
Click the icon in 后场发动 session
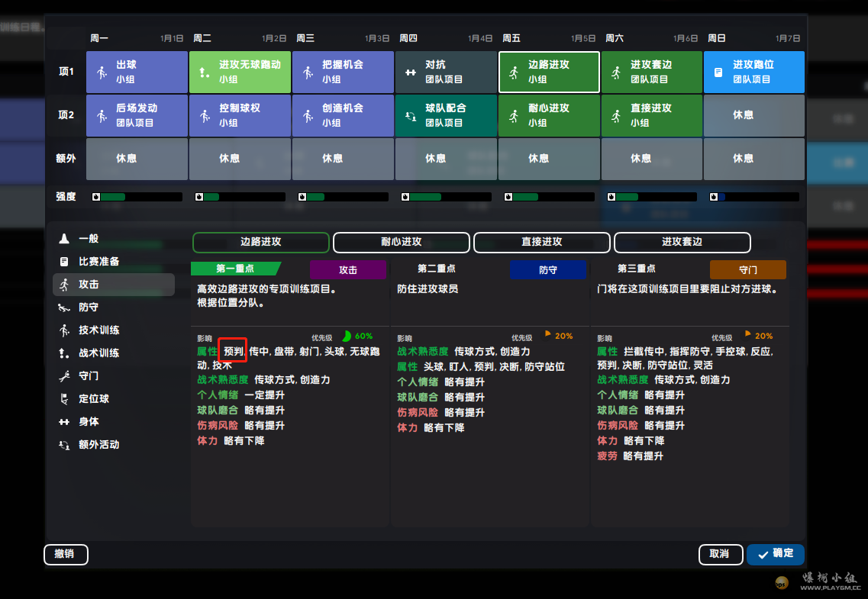(102, 116)
